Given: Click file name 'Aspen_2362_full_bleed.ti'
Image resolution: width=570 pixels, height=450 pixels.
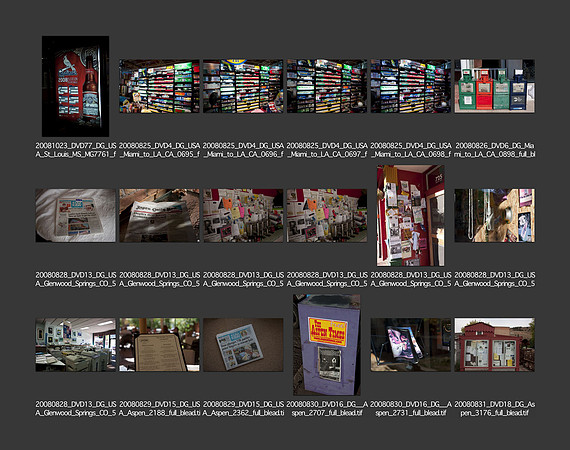Looking at the screenshot, I should 243,409.
